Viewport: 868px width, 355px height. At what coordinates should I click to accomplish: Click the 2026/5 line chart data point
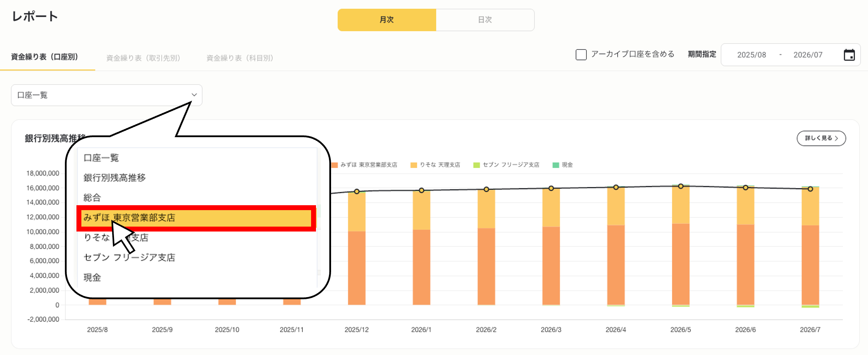coord(680,186)
